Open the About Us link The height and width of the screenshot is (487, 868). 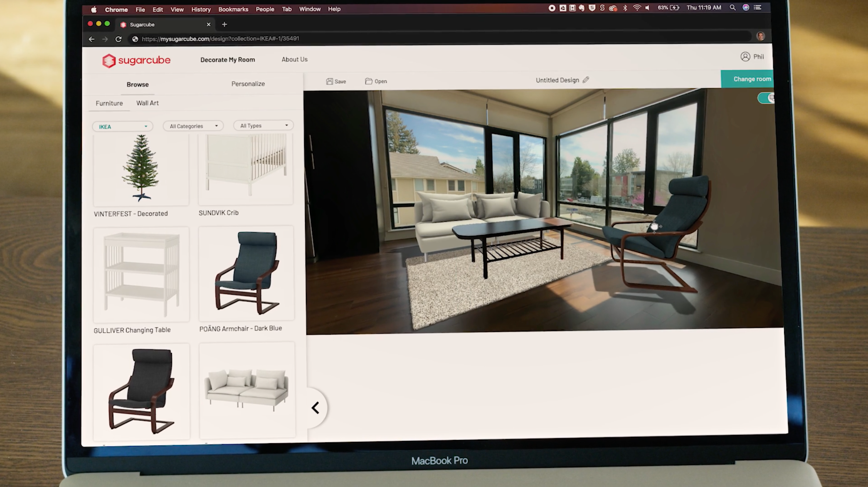[294, 59]
